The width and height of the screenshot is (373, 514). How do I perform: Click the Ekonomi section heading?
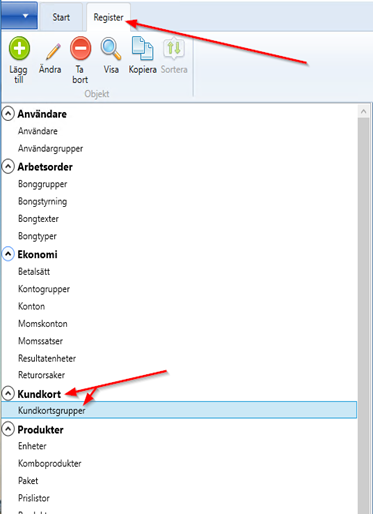tap(37, 254)
